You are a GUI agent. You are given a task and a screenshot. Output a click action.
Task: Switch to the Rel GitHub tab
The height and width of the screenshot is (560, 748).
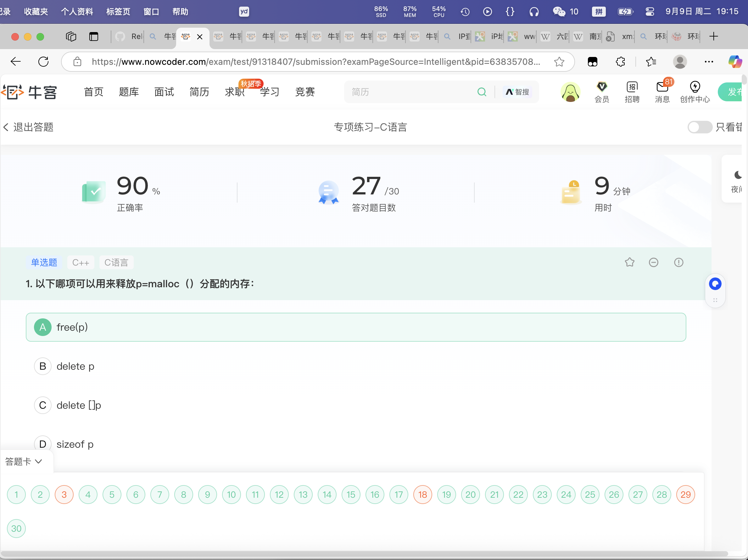129,36
